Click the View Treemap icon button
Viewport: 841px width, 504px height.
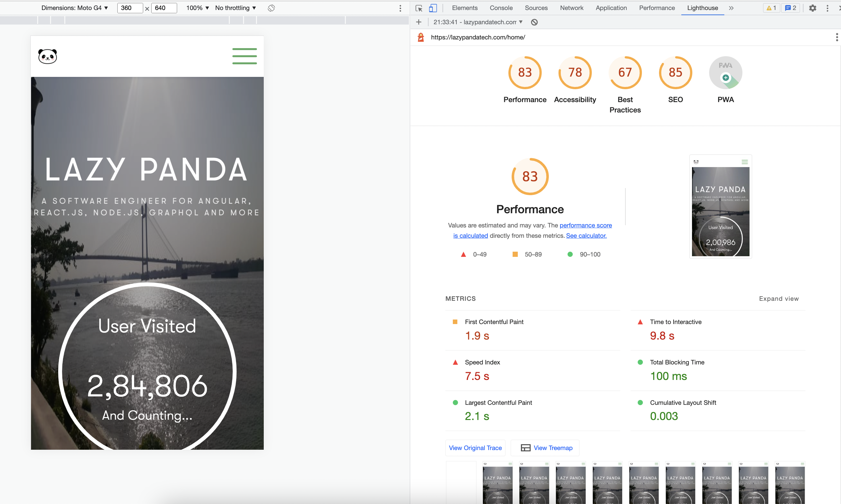pos(545,448)
